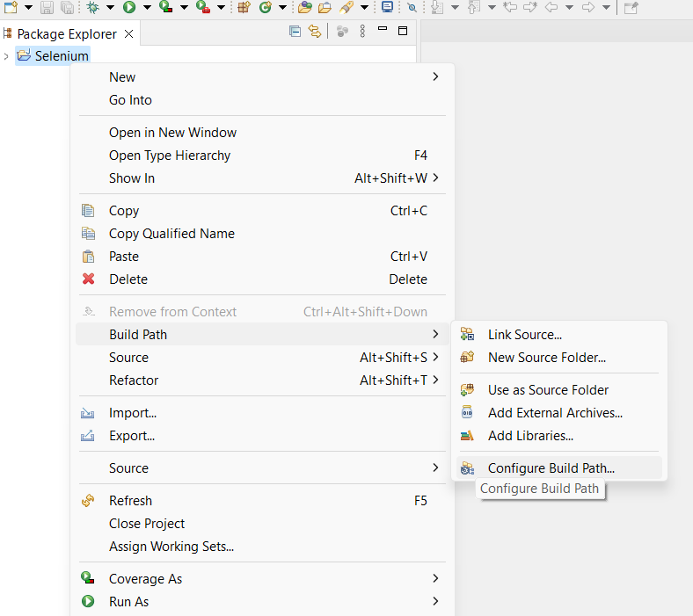Viewport: 693px width, 616px height.
Task: Click the Focus on Active Task icon
Action: (342, 31)
